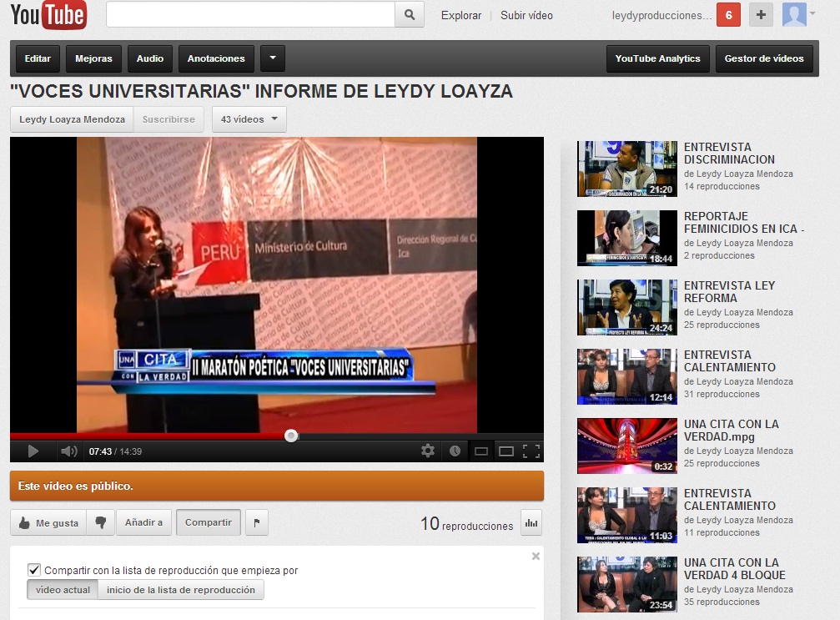Click the Me gusta button

pos(48,522)
